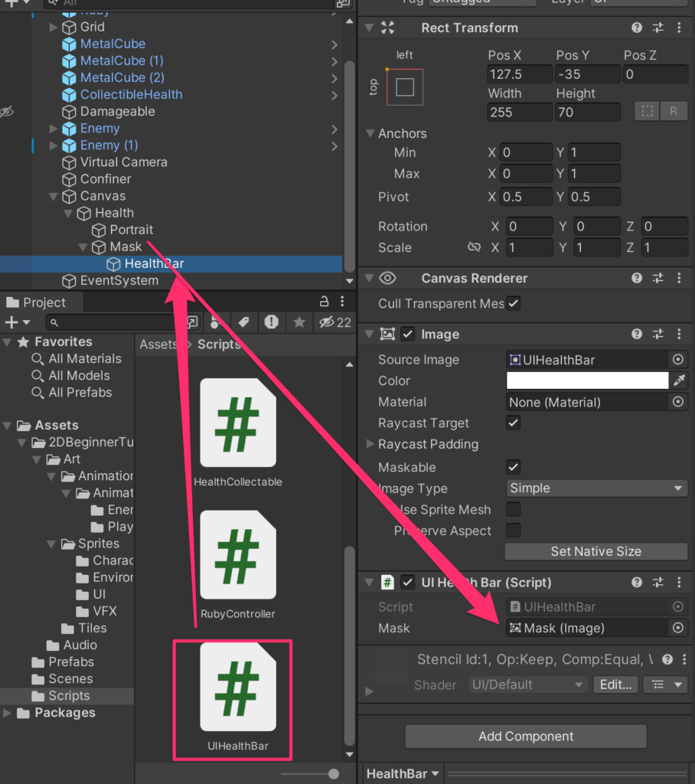The image size is (695, 784).
Task: Expand the Packages folder
Action: click(x=7, y=713)
